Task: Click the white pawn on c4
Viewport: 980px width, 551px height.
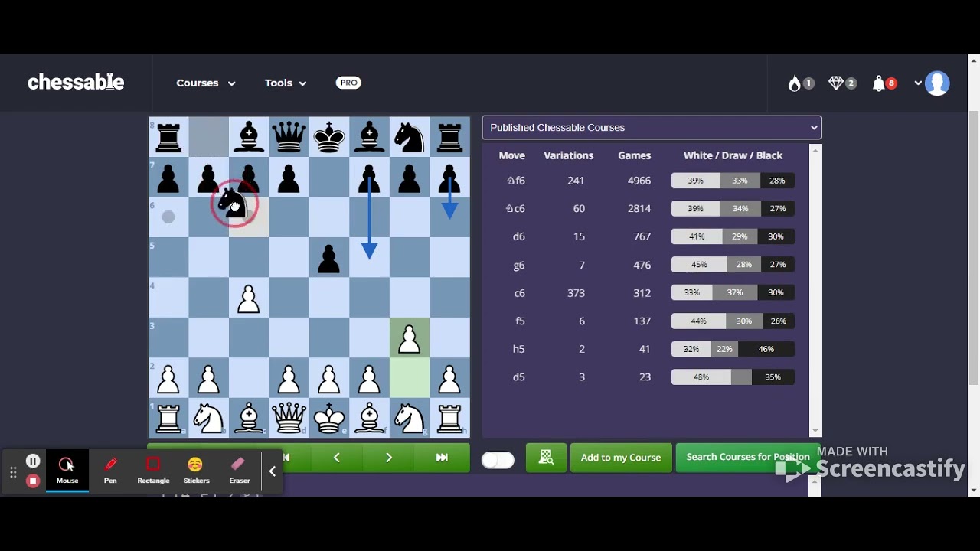Action: coord(249,298)
